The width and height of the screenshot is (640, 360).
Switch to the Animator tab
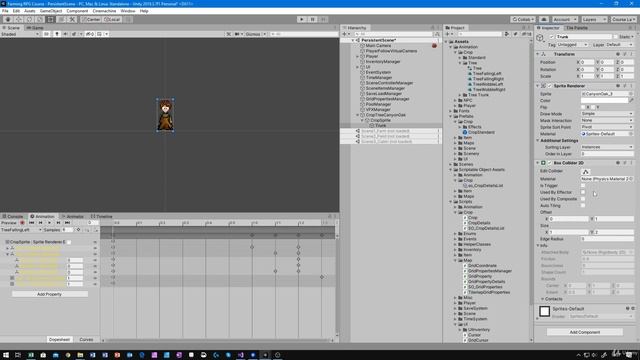coord(73,216)
